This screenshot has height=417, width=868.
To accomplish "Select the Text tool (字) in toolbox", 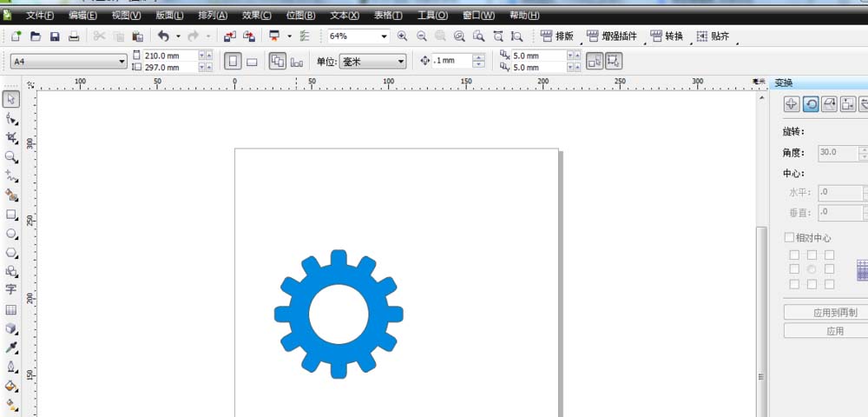I will 11,290.
